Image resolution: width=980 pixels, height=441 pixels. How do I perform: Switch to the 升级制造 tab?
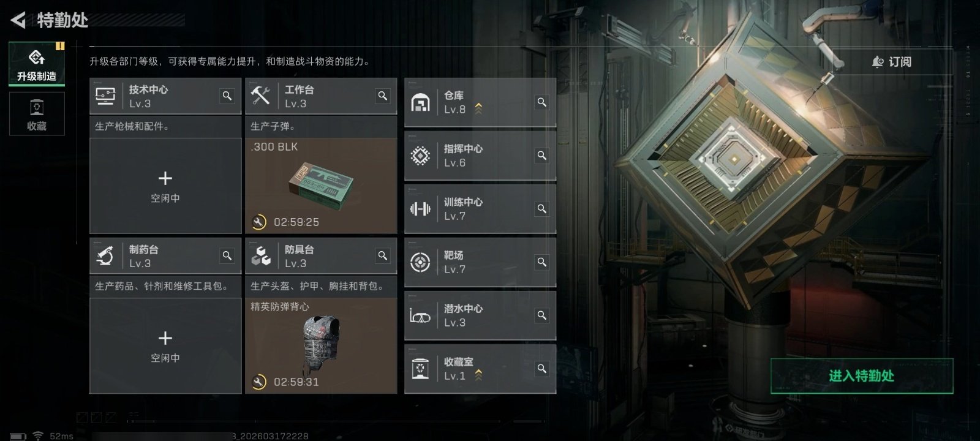37,64
